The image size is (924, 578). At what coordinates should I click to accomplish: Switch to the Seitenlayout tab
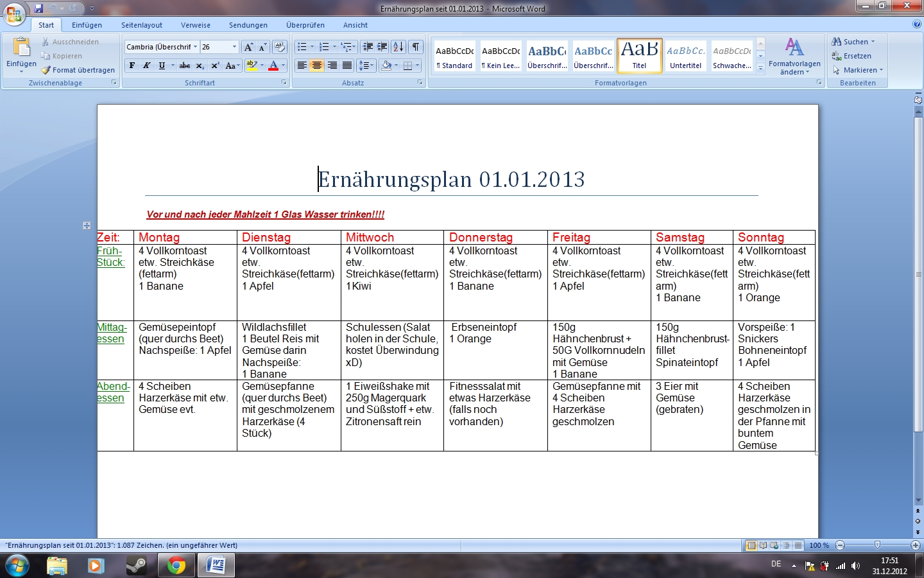click(142, 25)
